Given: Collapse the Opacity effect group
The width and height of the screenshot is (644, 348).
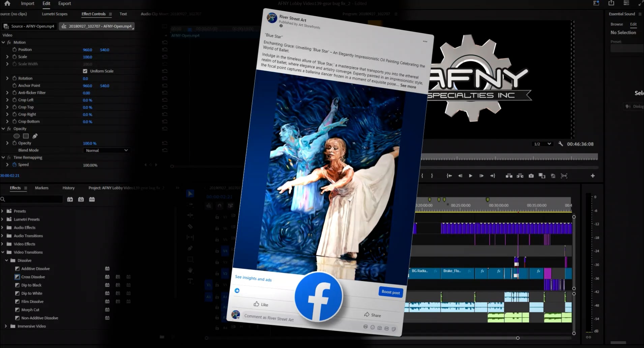Looking at the screenshot, I should click(x=3, y=129).
